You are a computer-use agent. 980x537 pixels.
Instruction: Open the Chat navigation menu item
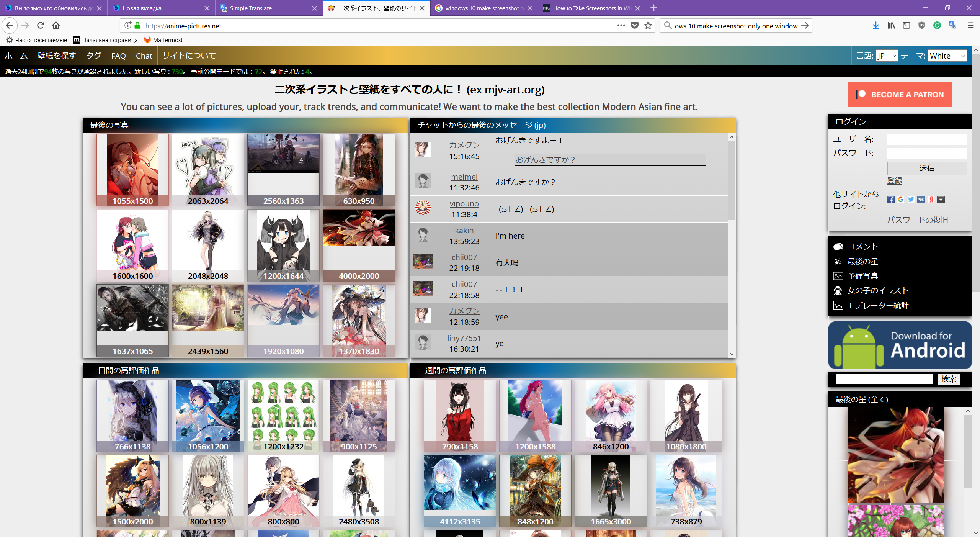[144, 56]
